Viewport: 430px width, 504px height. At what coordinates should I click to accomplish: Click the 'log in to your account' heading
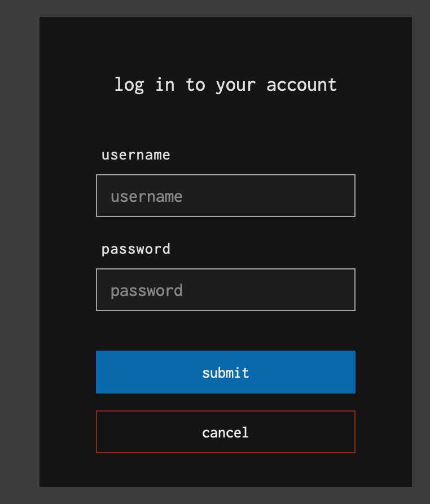(x=225, y=85)
